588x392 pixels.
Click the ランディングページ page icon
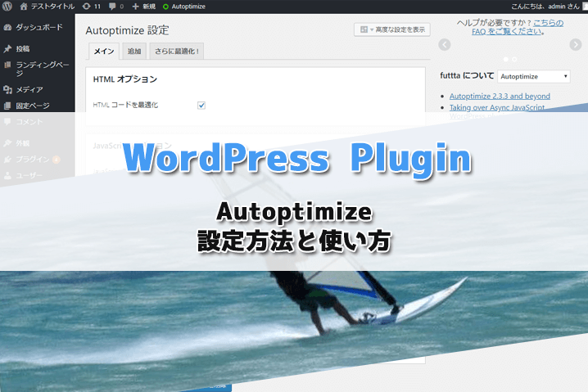tap(7, 65)
